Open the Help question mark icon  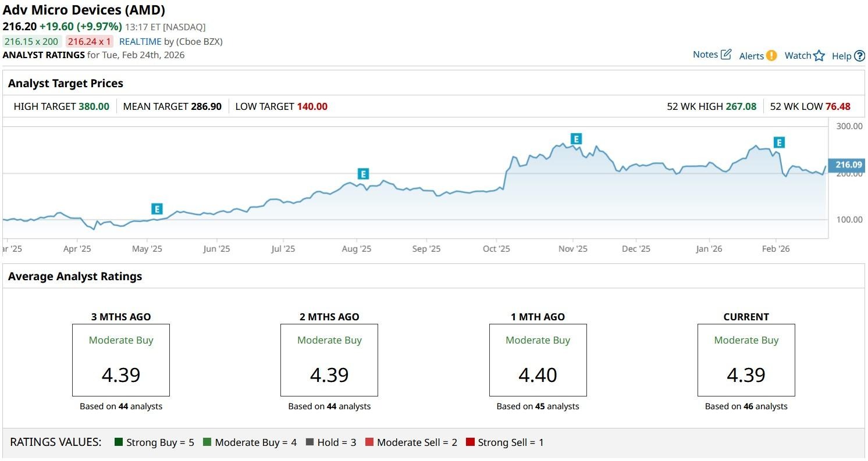coord(859,56)
